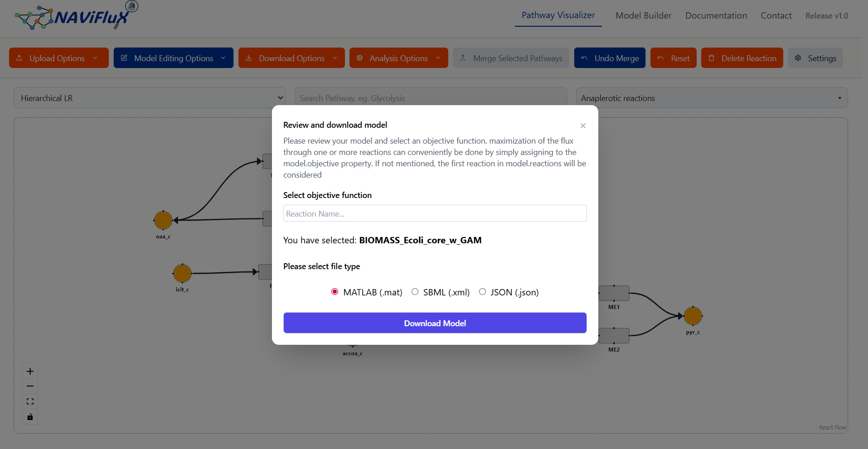This screenshot has width=868, height=449.
Task: Open the Documentation page
Action: [x=716, y=15]
